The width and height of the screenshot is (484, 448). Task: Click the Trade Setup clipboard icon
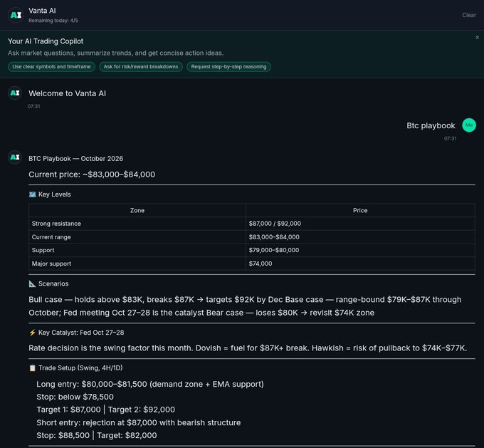(x=33, y=368)
